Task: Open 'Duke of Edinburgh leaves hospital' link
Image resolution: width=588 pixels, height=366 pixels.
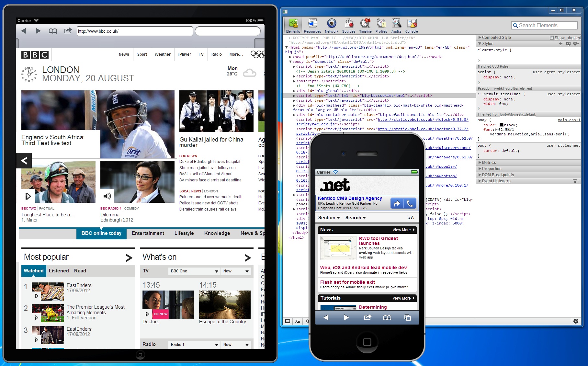Action: [210, 162]
